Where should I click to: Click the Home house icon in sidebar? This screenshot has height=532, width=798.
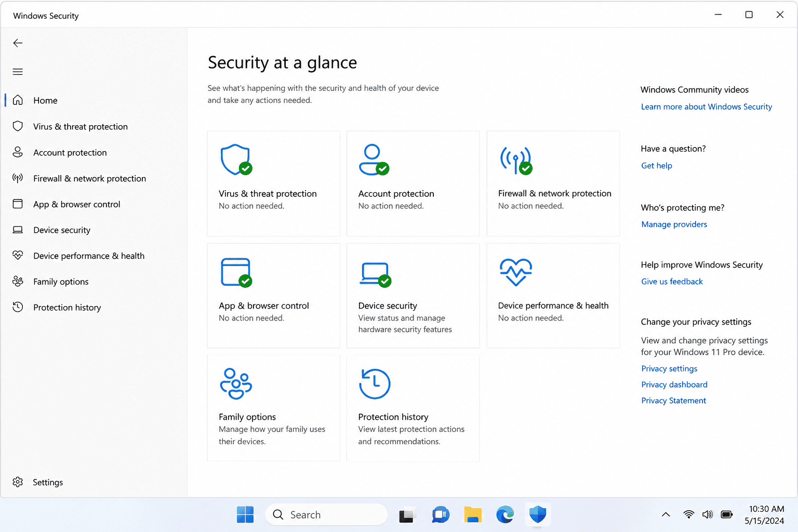(x=18, y=100)
